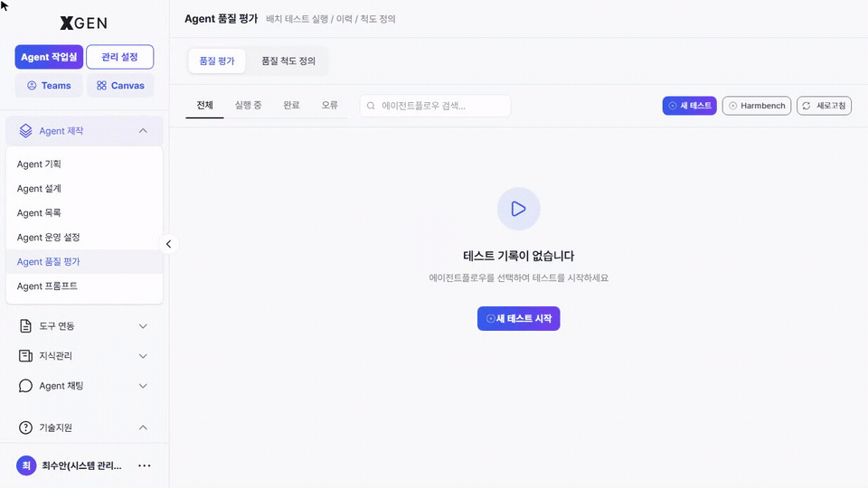Go to Agent 목록
Viewport: 868px width, 488px height.
click(x=84, y=213)
